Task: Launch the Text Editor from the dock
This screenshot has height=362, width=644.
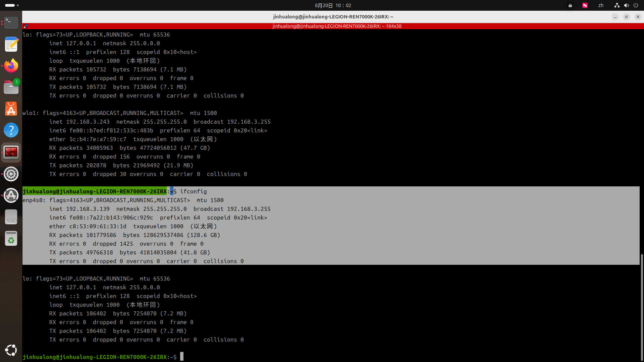Action: pos(11,44)
